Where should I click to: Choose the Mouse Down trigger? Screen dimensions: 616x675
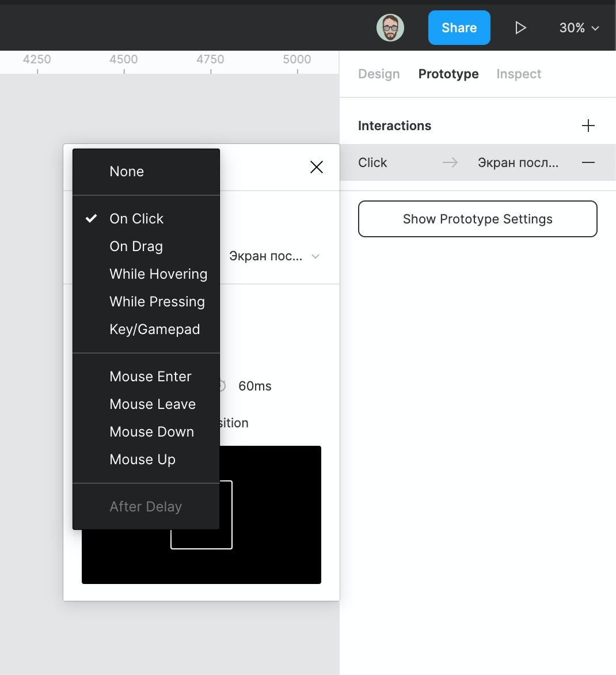coord(146,432)
